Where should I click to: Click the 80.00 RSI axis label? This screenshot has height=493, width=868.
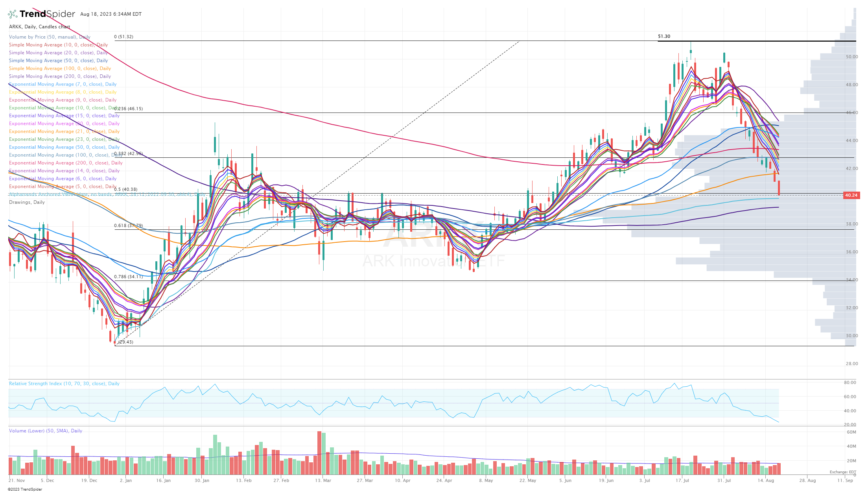point(850,382)
